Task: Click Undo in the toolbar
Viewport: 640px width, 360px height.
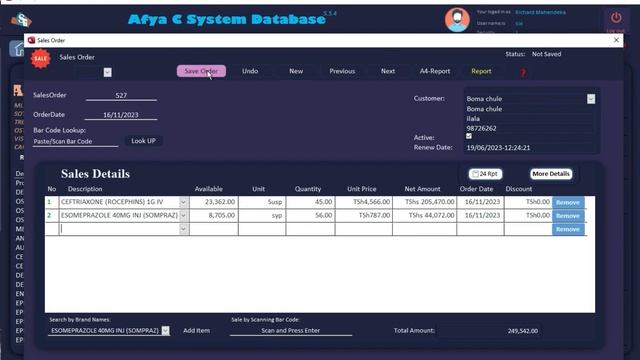Action: coord(250,71)
